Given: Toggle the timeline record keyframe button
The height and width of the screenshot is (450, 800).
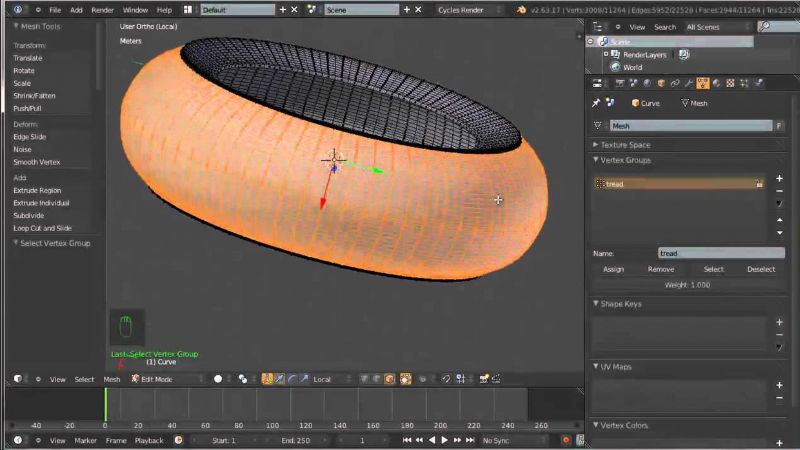Looking at the screenshot, I should click(x=565, y=440).
